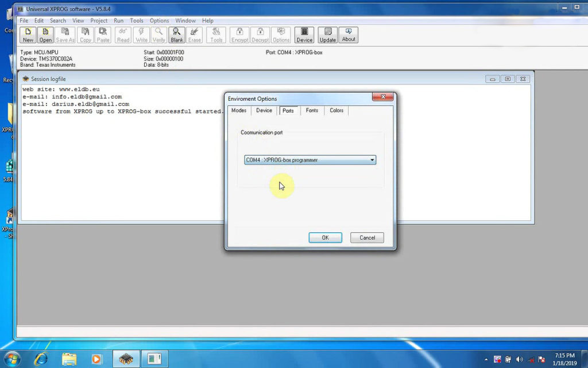Viewport: 588px width, 368px height.
Task: Click the Options toolbar icon
Action: [x=281, y=35]
